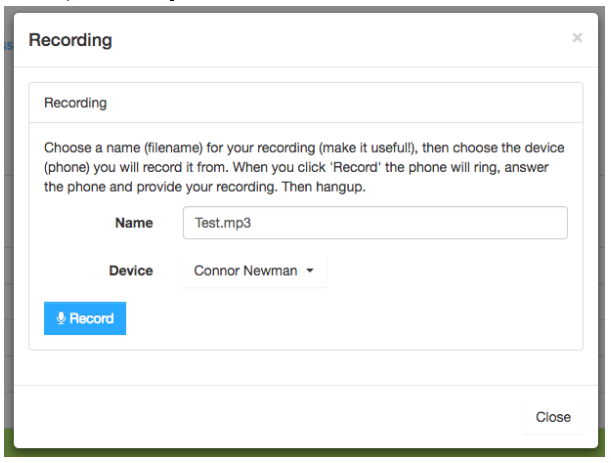This screenshot has width=611, height=463.
Task: Click the partially hidden blue link behind dialog
Action: pos(9,46)
